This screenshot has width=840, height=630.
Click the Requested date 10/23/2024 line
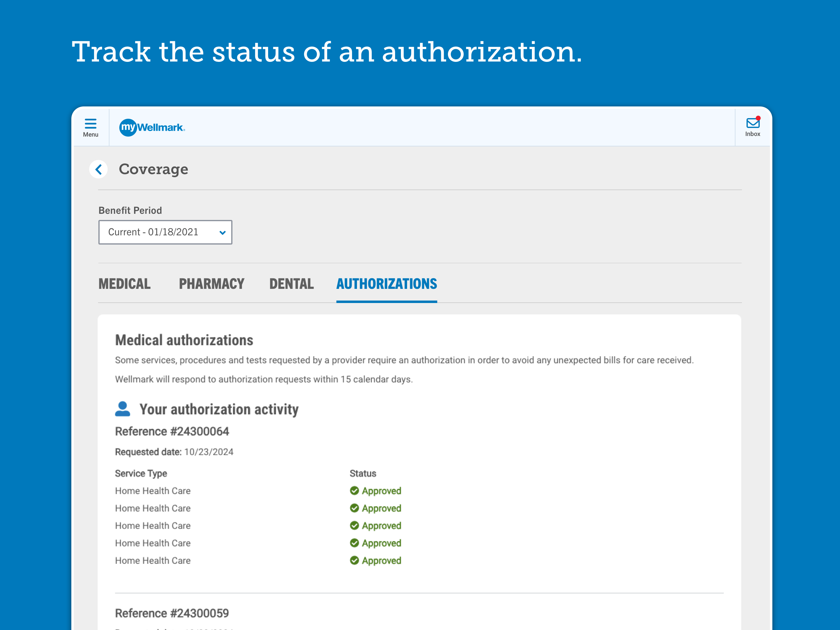click(x=174, y=452)
